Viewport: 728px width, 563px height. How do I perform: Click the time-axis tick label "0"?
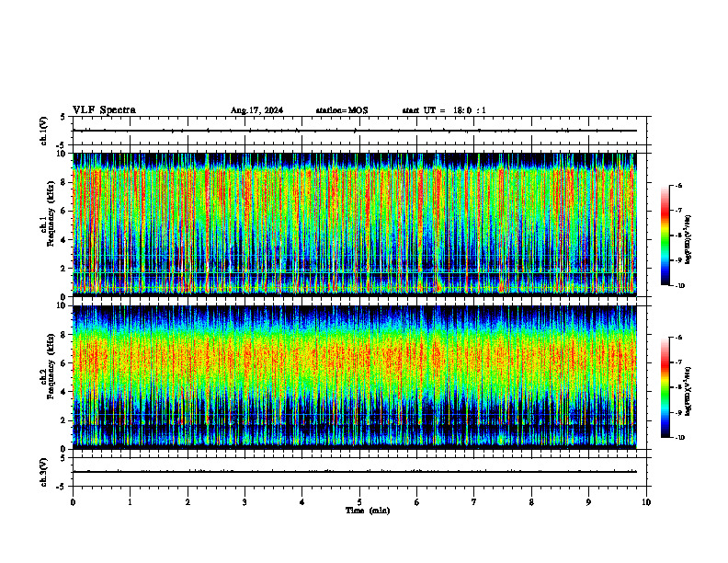(x=73, y=502)
